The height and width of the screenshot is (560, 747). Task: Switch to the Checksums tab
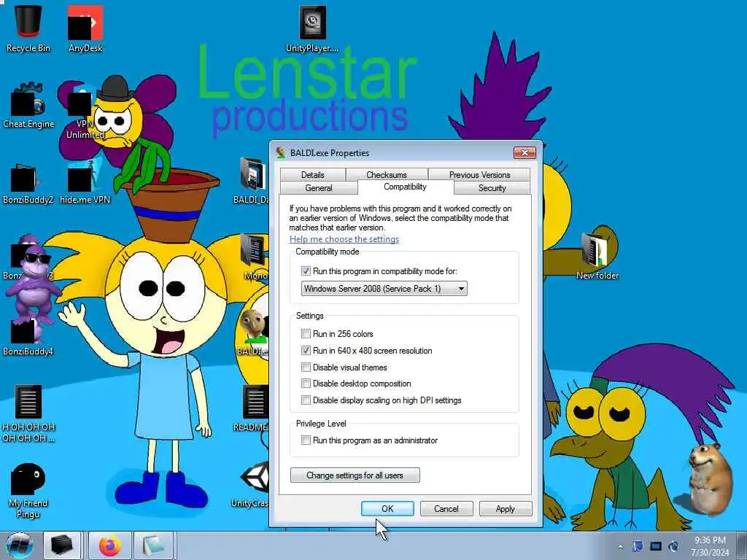387,175
